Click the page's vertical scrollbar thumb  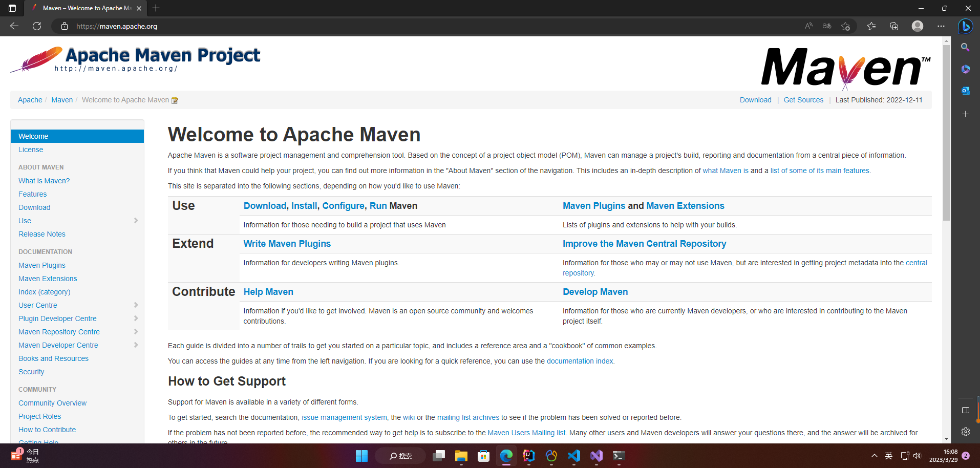coord(947,133)
